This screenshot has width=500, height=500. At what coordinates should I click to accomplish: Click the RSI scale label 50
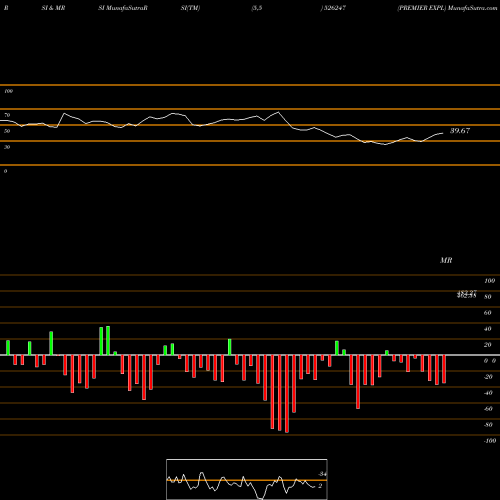click(7, 131)
